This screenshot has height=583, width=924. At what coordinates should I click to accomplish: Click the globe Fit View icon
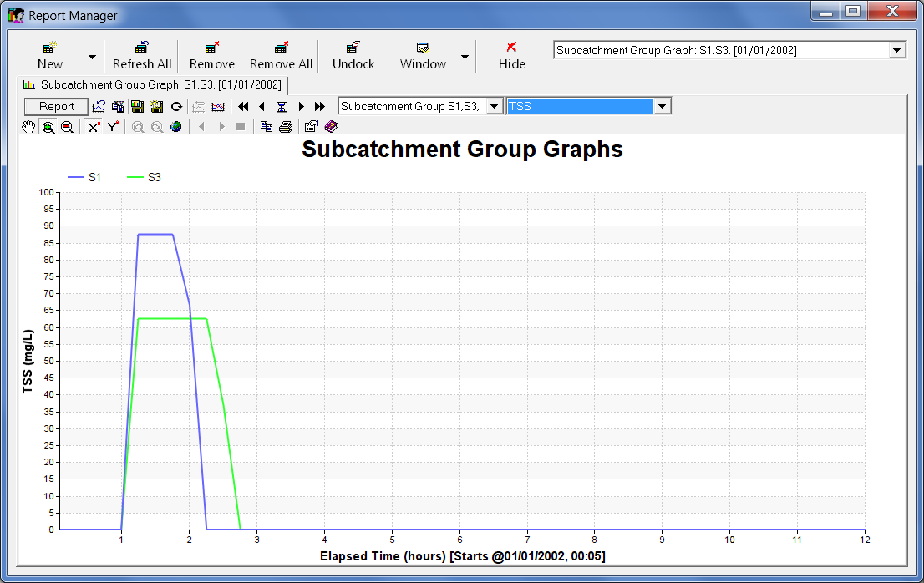pos(176,126)
